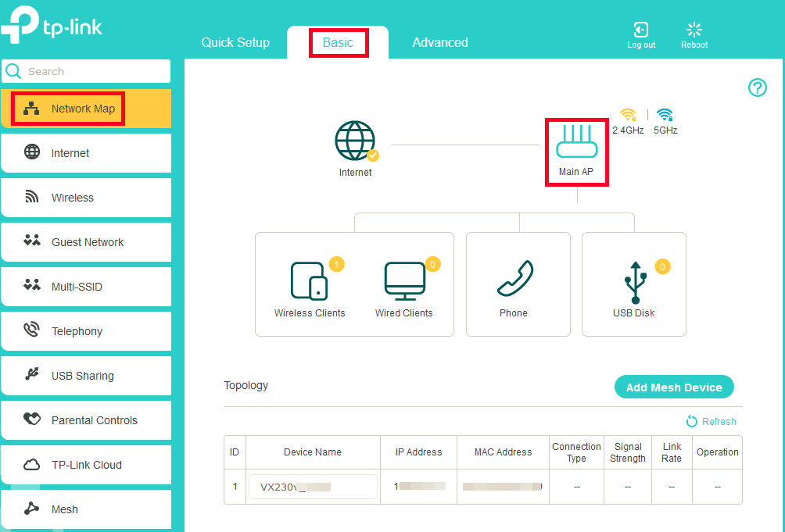Switch to the Basic tab
Screen dimensions: 785x532
click(x=338, y=42)
